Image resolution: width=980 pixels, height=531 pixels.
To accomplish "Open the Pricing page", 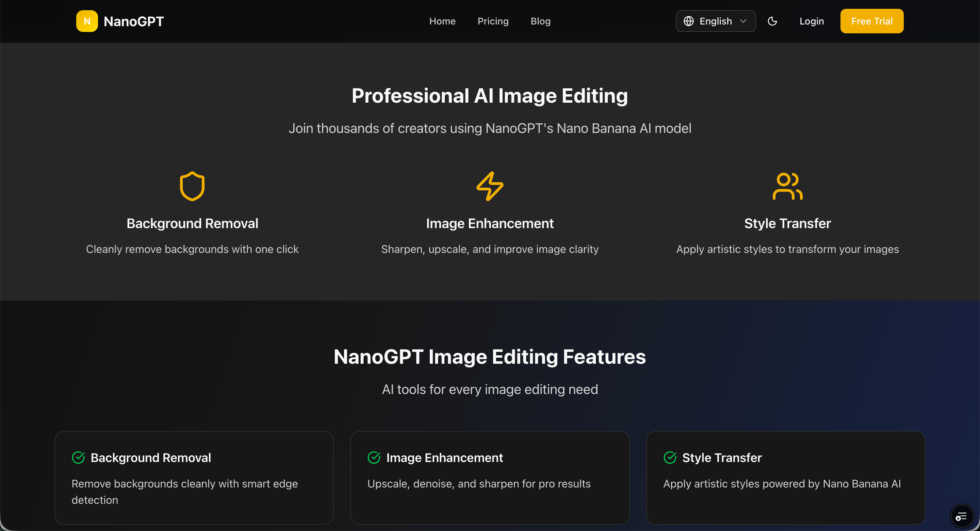I will (x=493, y=21).
